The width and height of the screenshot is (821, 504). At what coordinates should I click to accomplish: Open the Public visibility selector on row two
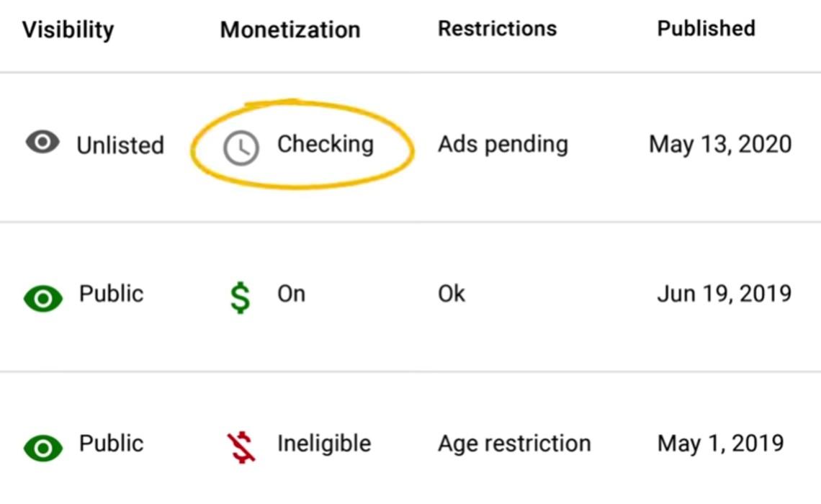111,293
